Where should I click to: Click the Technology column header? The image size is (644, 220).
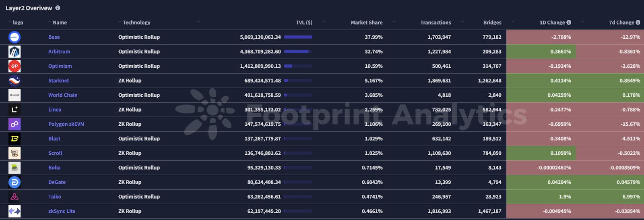click(x=136, y=23)
